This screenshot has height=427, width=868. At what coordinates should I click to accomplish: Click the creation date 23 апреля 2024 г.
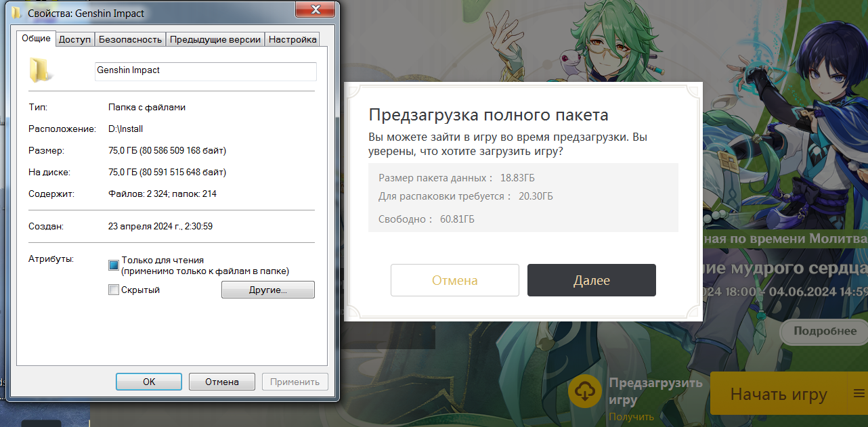tap(160, 226)
